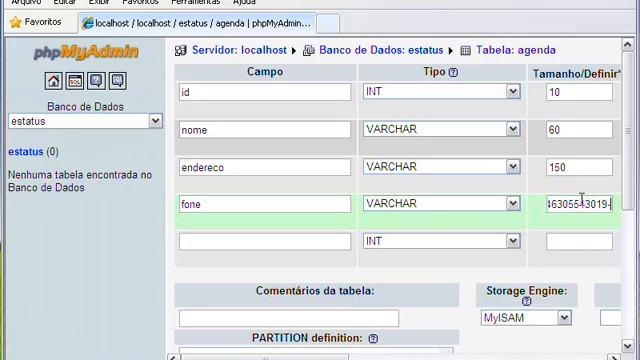The width and height of the screenshot is (640, 360).
Task: Open the estatus database link in sidebar
Action: point(26,152)
